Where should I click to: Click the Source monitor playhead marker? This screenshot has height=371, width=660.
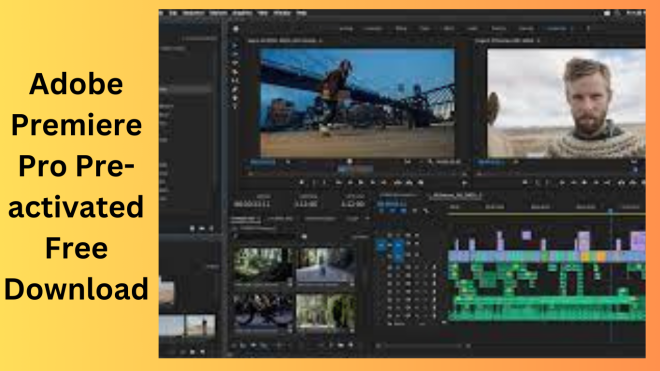[349, 162]
